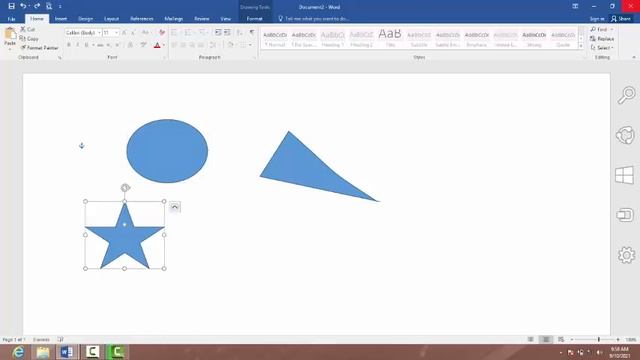Click Sign in link
The width and height of the screenshot is (640, 360).
(x=597, y=19)
